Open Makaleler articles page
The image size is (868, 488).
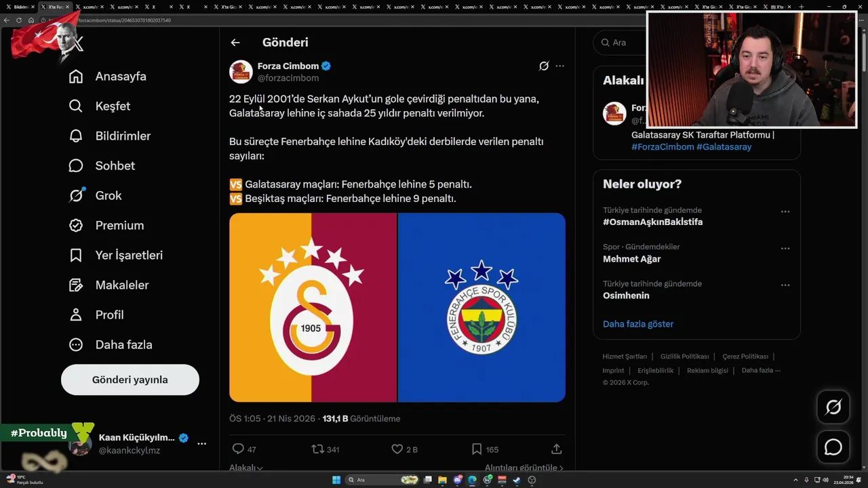[108, 285]
